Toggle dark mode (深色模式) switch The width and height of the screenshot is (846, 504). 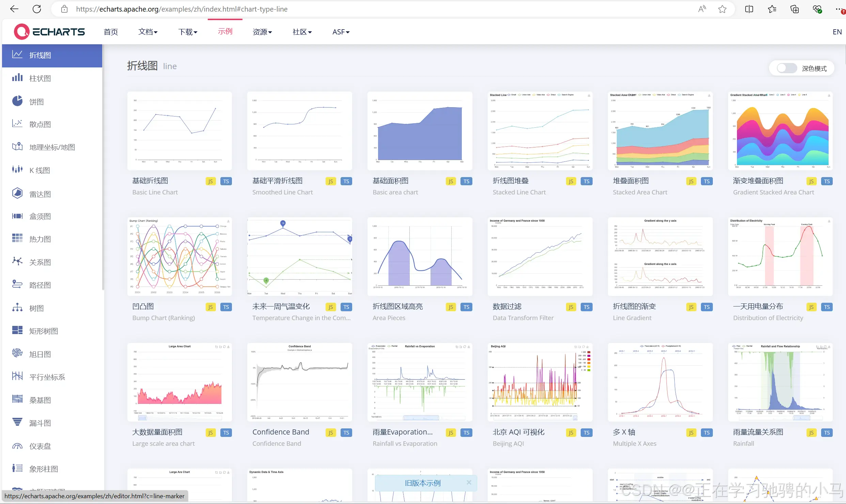(787, 68)
